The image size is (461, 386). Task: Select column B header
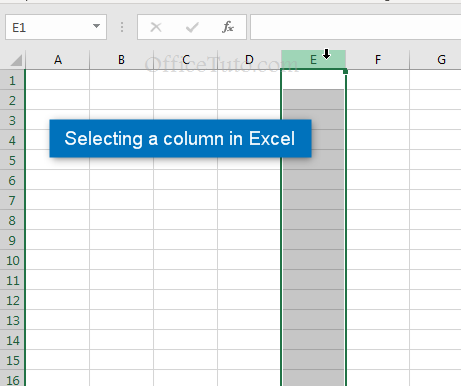point(121,60)
